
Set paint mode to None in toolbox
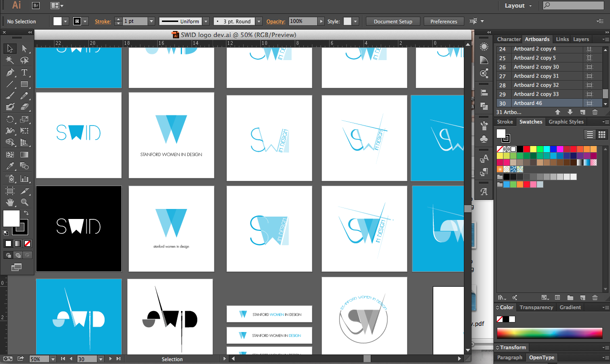click(28, 243)
